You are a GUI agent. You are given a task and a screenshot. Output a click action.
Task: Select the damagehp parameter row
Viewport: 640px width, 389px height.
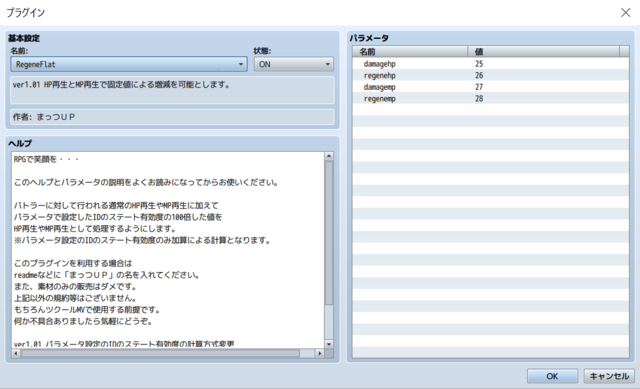[x=490, y=64]
